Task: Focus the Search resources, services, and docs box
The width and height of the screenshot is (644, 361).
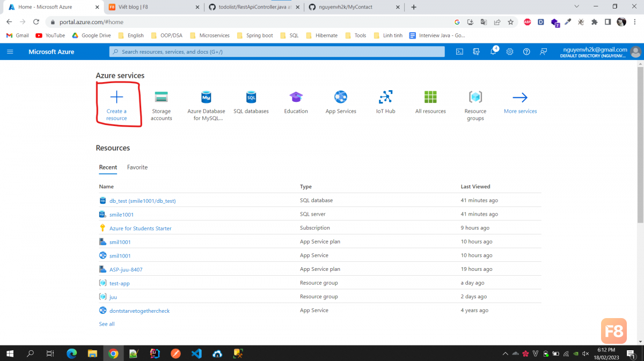Action: pos(277,51)
